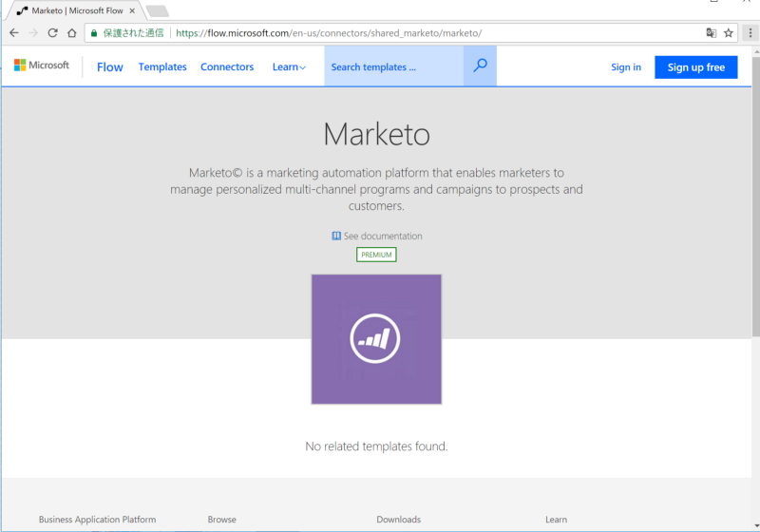This screenshot has height=532, width=760.
Task: Click the Sign up free button
Action: [696, 67]
